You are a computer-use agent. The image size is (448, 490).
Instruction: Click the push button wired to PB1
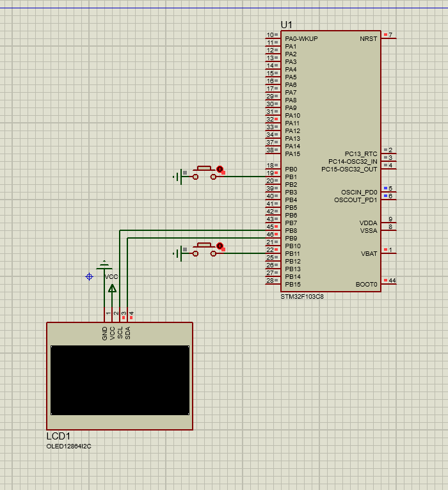[204, 173]
